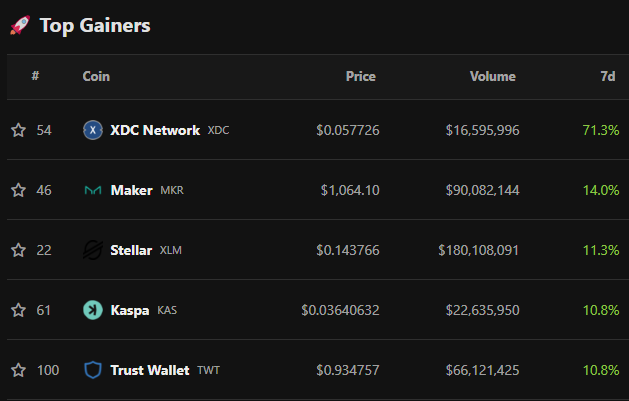The height and width of the screenshot is (401, 629).
Task: Toggle the star next to Maker
Action: pos(18,190)
